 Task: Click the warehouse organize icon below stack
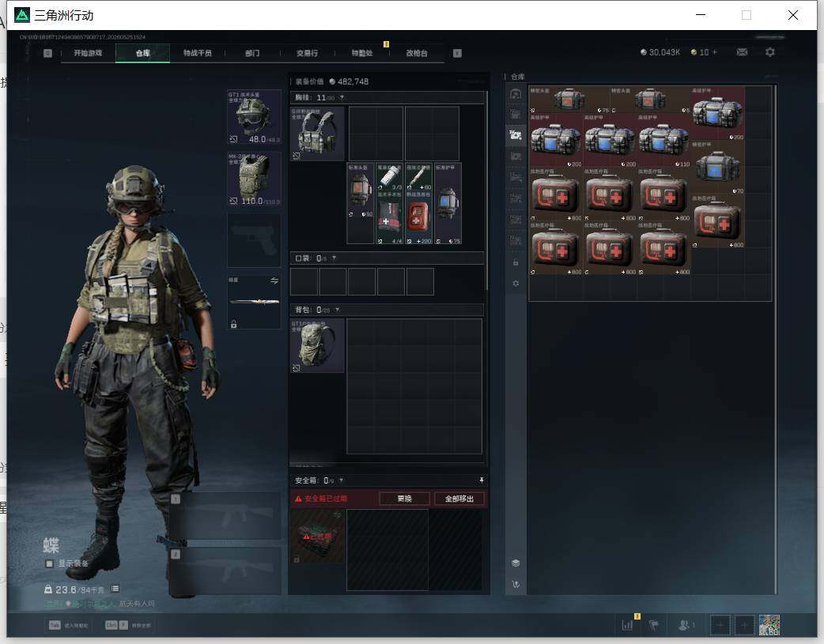(x=516, y=584)
